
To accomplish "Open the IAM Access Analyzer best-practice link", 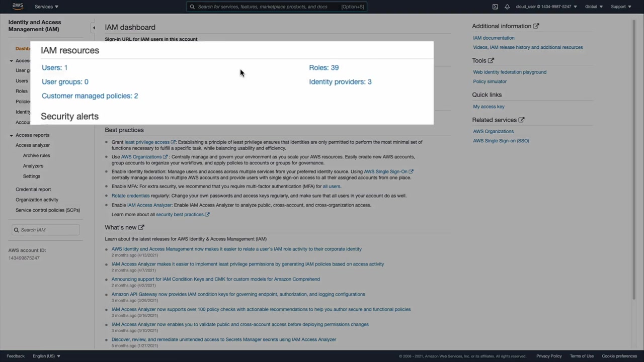I will tap(149, 205).
